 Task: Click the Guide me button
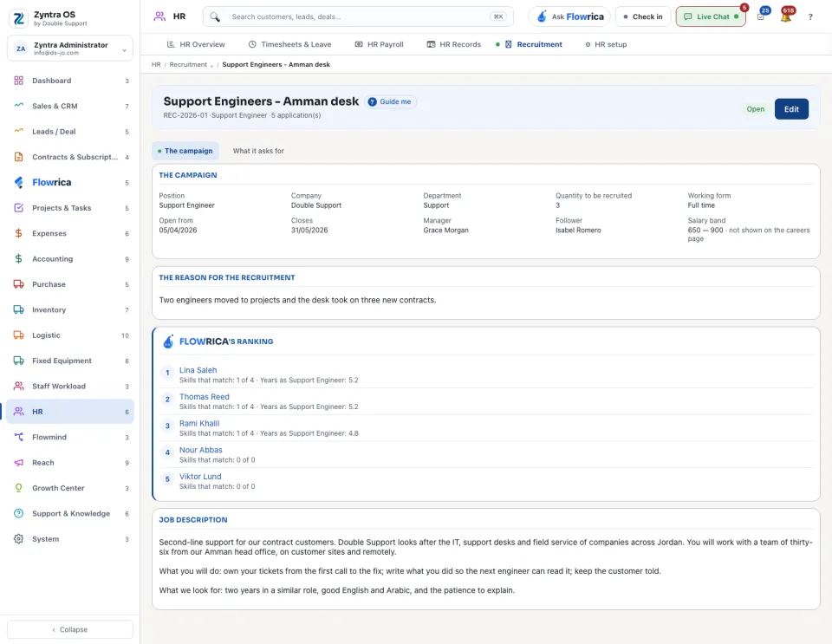point(390,102)
